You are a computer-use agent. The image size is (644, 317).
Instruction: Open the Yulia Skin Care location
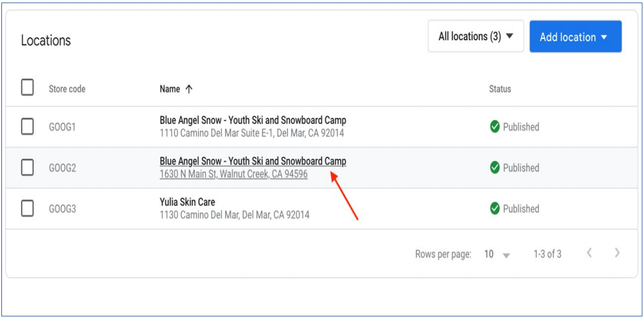[187, 202]
